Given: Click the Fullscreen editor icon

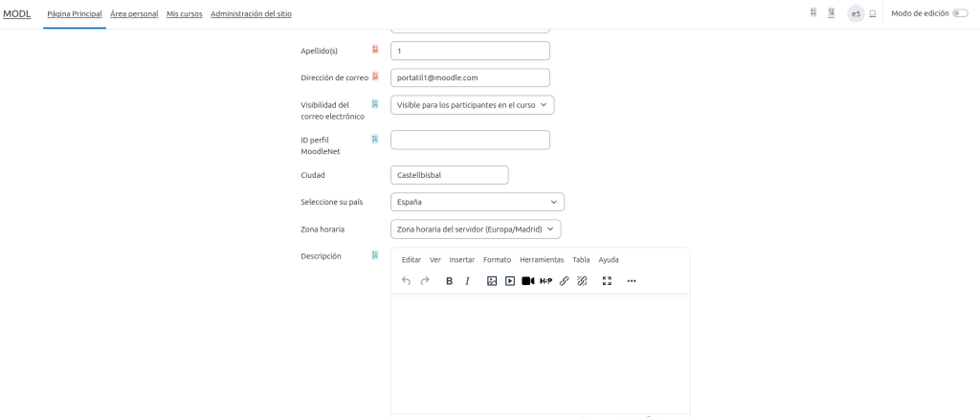Looking at the screenshot, I should coord(607,281).
